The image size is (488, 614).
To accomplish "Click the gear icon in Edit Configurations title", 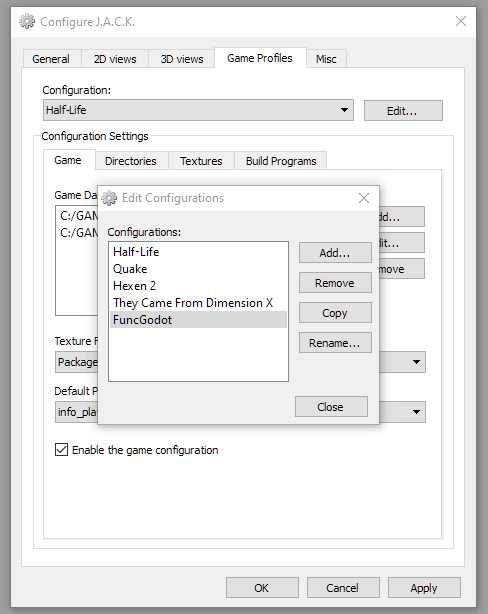I will pyautogui.click(x=109, y=198).
